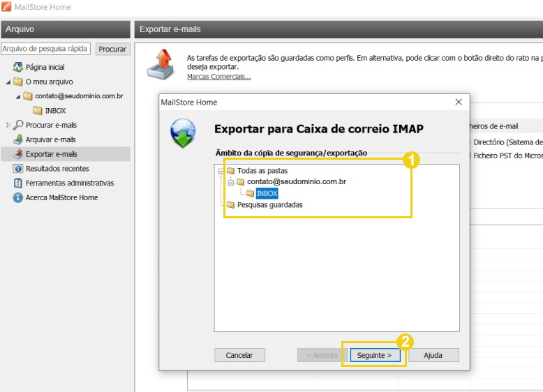Viewport: 543px width, 392px height.
Task: Open the Marcas Comerciais link
Action: click(x=219, y=77)
